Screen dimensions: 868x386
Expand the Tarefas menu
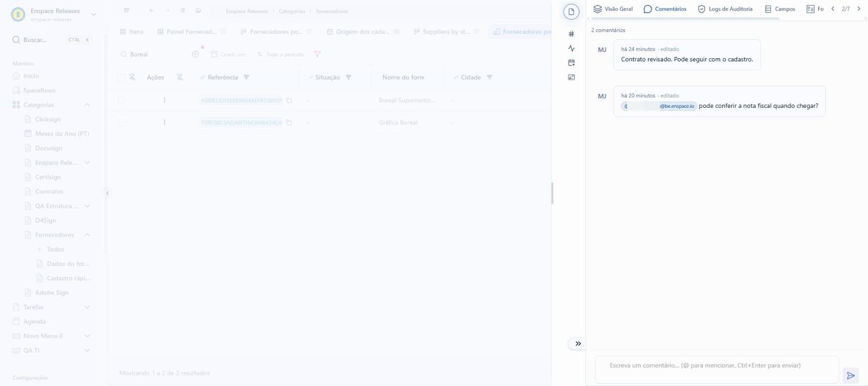click(x=87, y=307)
